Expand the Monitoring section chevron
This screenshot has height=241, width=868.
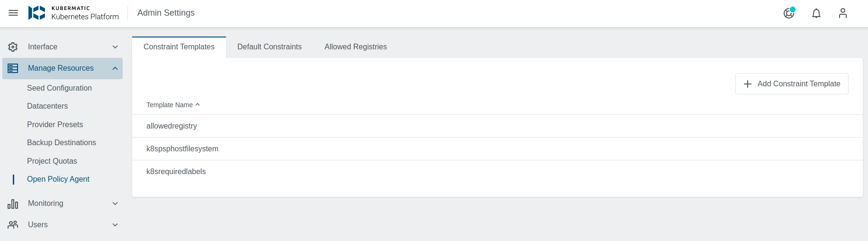tap(115, 204)
